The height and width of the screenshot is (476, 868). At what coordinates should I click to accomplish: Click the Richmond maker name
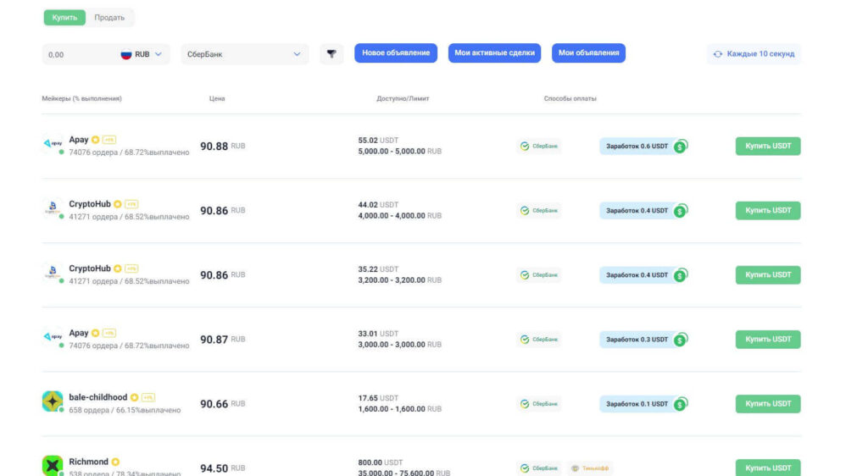click(x=88, y=462)
